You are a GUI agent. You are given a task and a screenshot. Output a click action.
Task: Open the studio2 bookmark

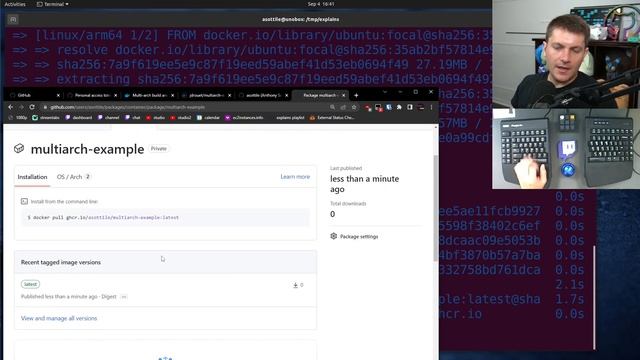(180, 118)
